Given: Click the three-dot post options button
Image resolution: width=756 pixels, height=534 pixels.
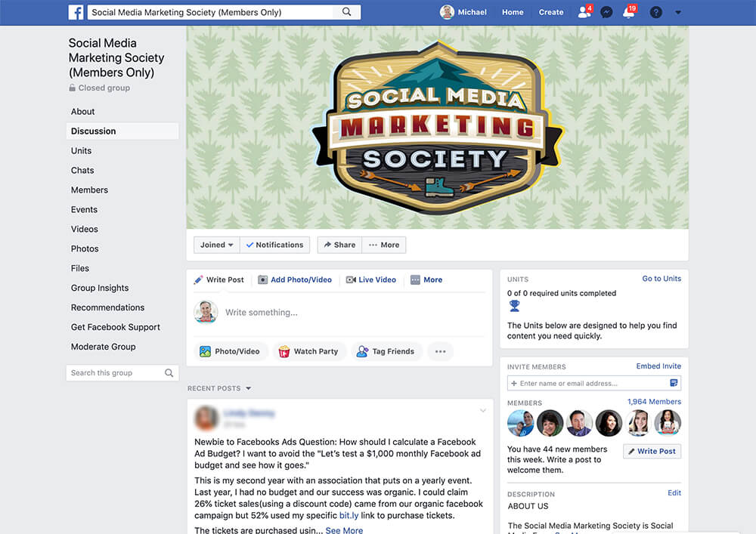Looking at the screenshot, I should point(440,351).
